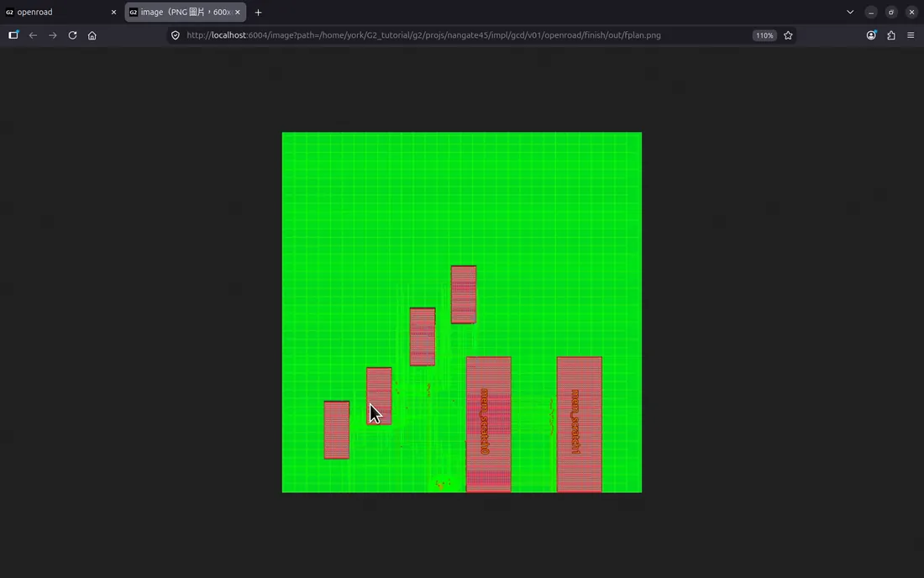Screen dimensions: 924x578
Task: Open the application hamburger menu
Action: [911, 35]
